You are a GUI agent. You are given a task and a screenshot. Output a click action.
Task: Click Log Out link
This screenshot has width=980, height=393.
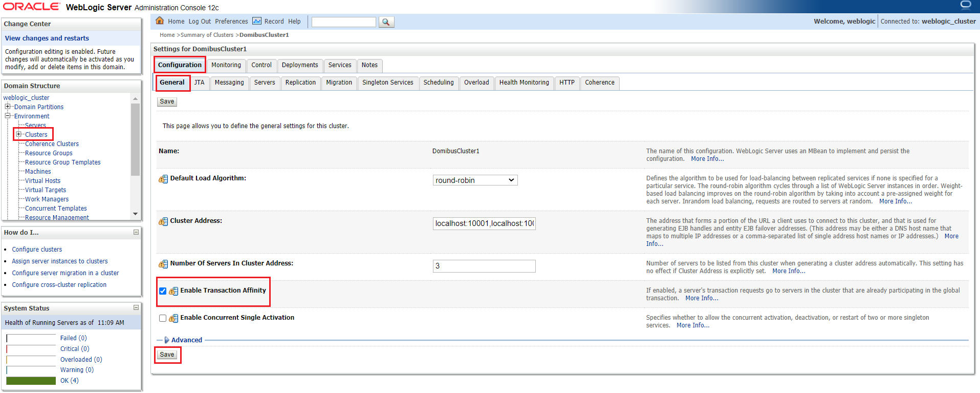200,22
